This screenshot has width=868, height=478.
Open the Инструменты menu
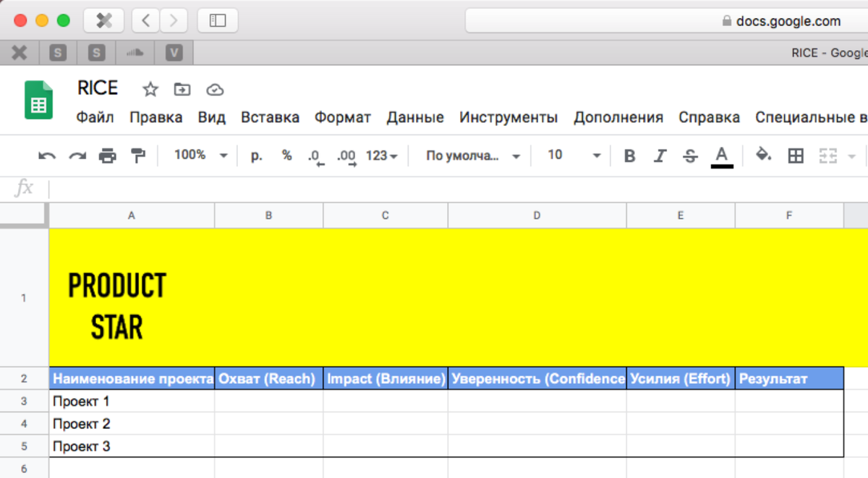509,117
